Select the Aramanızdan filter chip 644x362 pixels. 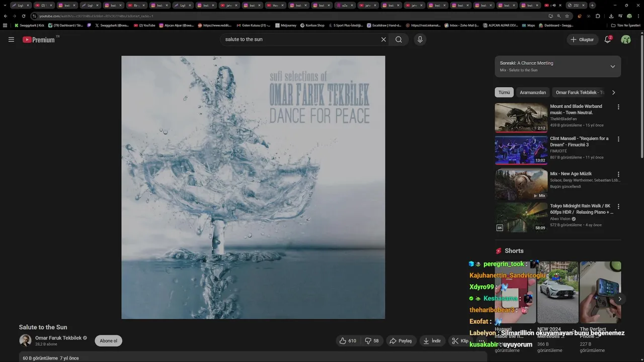(533, 93)
